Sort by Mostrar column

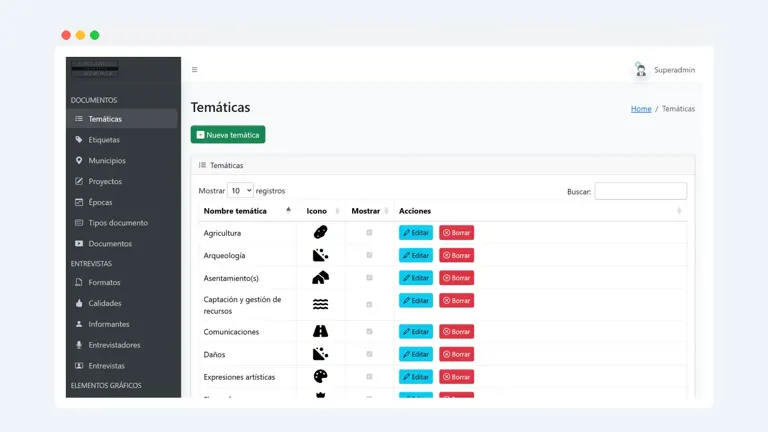point(370,211)
